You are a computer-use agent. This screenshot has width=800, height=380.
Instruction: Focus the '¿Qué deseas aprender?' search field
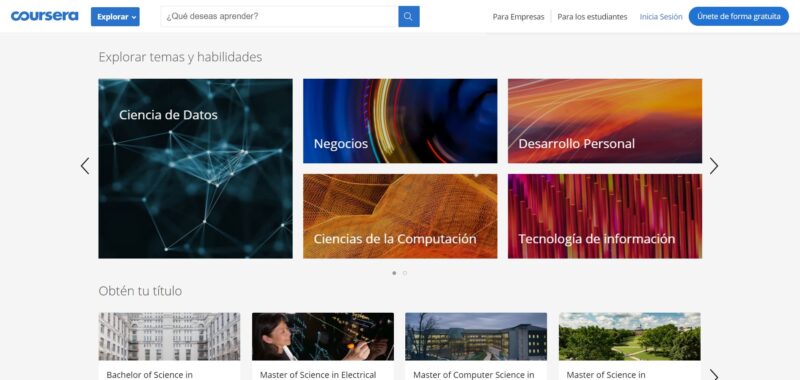click(279, 16)
